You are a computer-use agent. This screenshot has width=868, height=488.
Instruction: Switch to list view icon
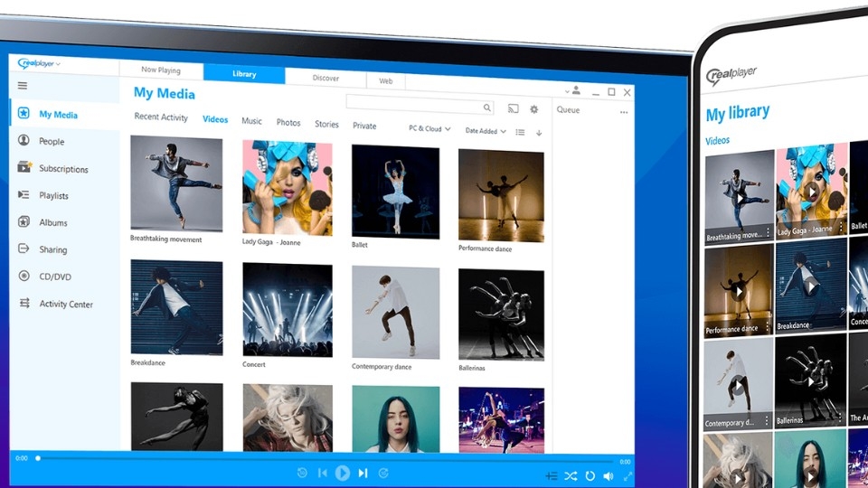(520, 132)
